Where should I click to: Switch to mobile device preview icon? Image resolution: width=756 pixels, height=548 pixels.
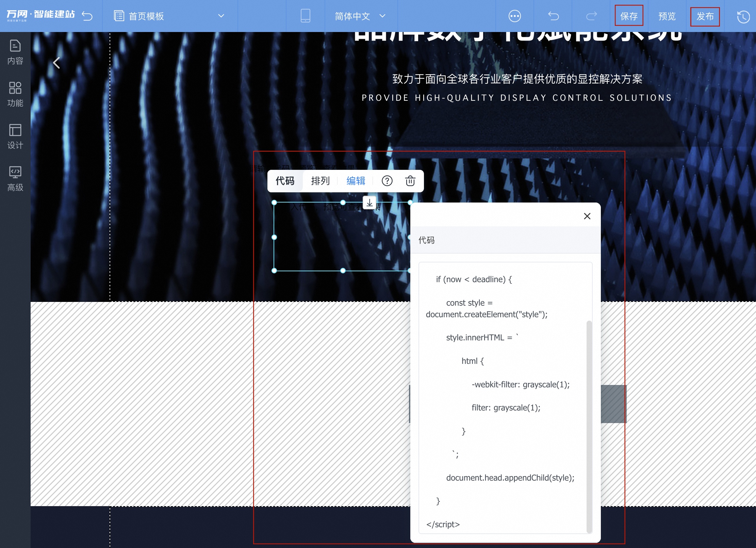(306, 16)
